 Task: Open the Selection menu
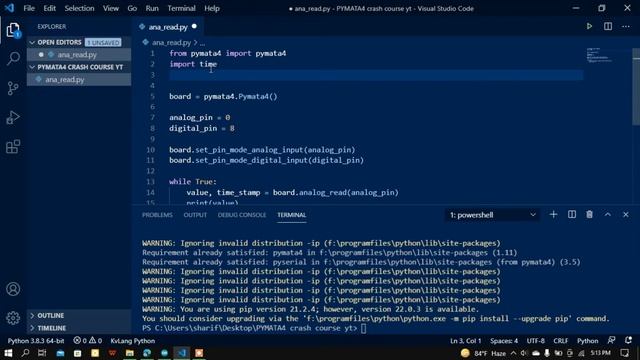pos(79,8)
